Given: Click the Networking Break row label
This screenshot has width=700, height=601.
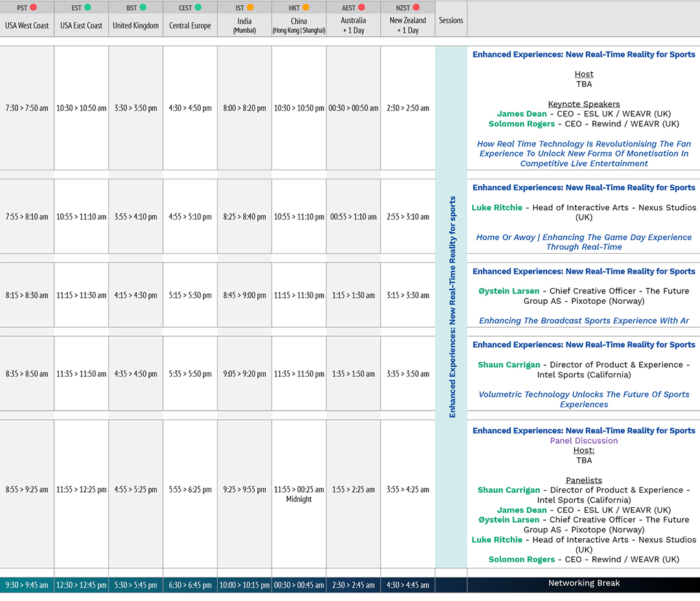Looking at the screenshot, I should (584, 583).
